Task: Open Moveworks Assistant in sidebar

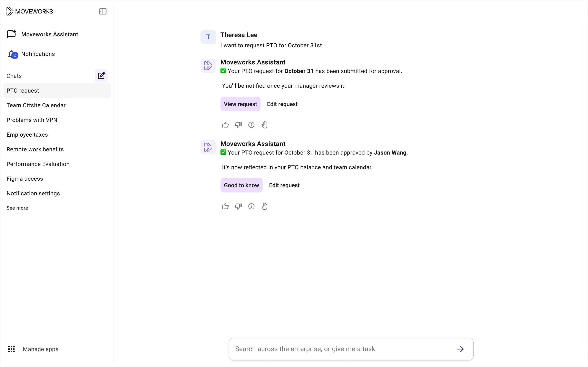Action: click(x=50, y=34)
